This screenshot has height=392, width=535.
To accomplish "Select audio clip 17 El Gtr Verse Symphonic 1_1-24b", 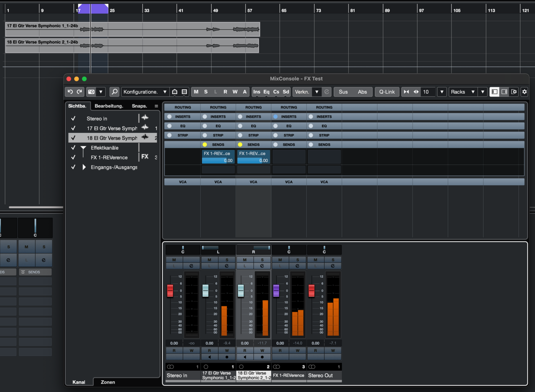I will [132, 30].
